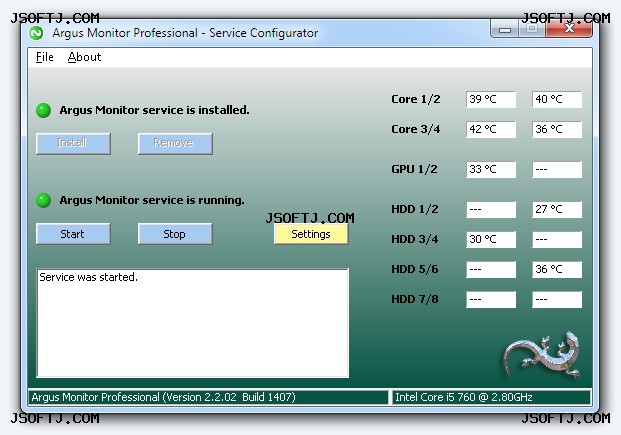Image resolution: width=621 pixels, height=435 pixels.
Task: Stop the Argus Monitor service
Action: point(175,234)
